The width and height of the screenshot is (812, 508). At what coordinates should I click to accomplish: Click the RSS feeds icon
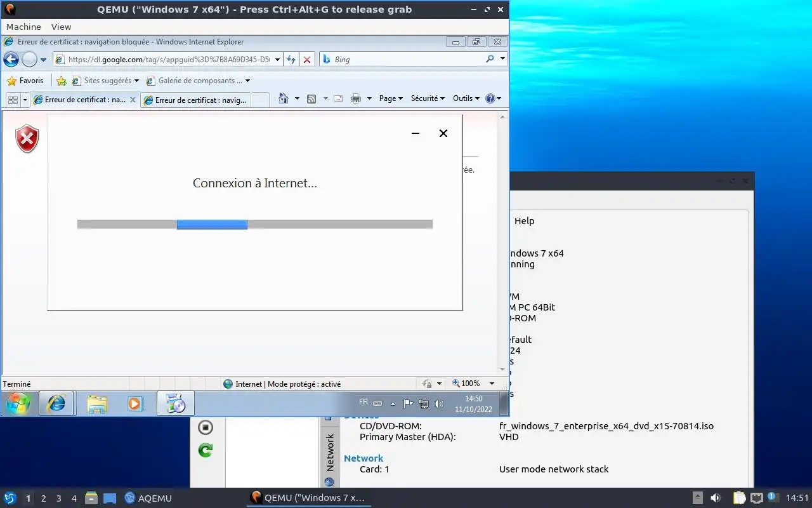click(311, 98)
